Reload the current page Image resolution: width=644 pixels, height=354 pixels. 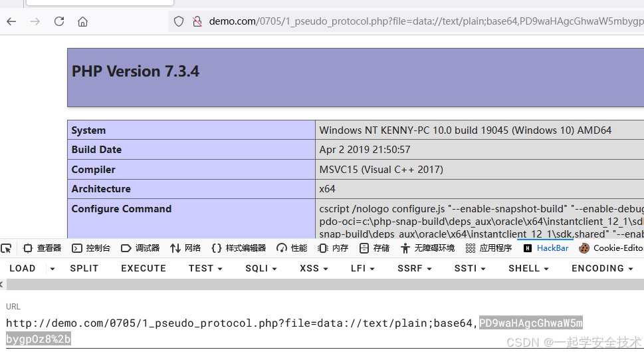(59, 21)
